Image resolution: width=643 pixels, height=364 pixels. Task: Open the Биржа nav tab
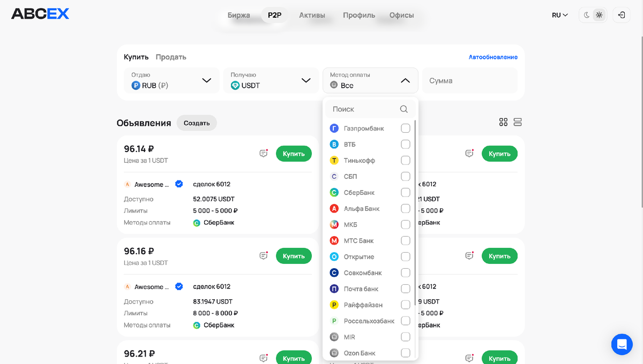point(239,15)
